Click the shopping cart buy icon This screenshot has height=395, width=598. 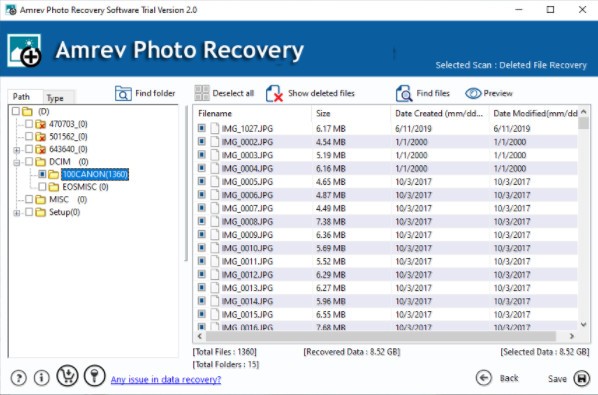pyautogui.click(x=67, y=376)
